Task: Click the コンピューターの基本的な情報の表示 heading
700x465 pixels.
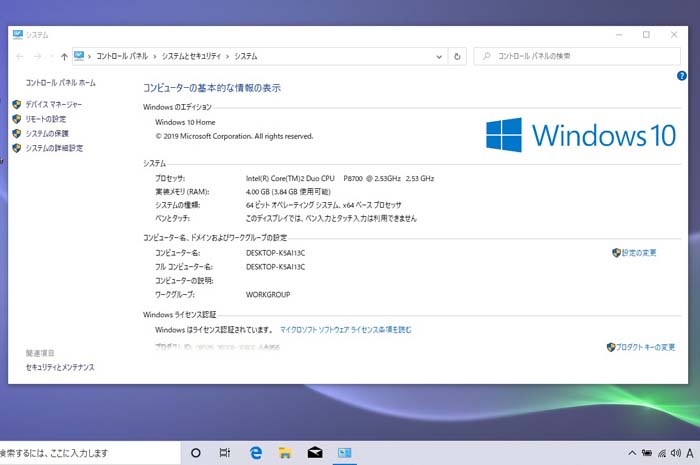Action: [212, 88]
